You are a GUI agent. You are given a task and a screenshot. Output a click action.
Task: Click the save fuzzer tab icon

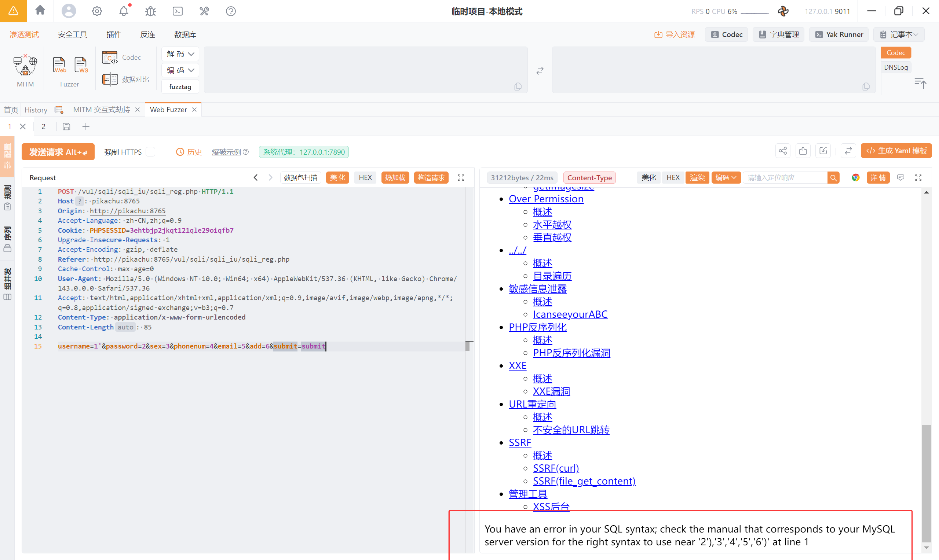point(66,127)
